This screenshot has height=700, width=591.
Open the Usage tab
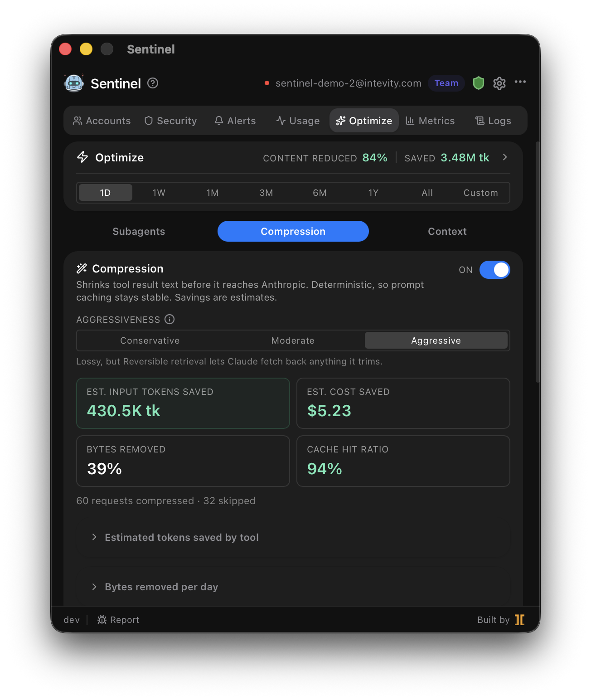click(298, 121)
